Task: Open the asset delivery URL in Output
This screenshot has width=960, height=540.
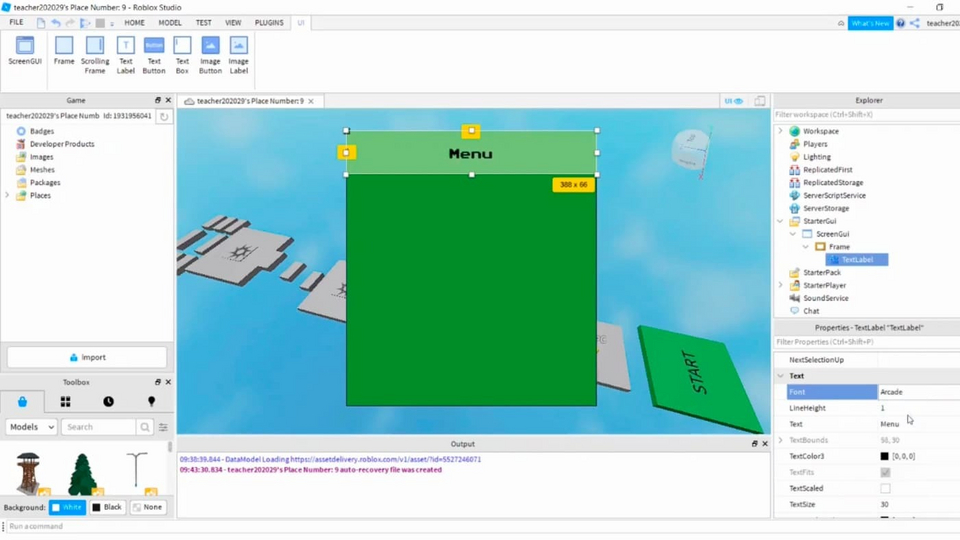Action: pos(386,459)
